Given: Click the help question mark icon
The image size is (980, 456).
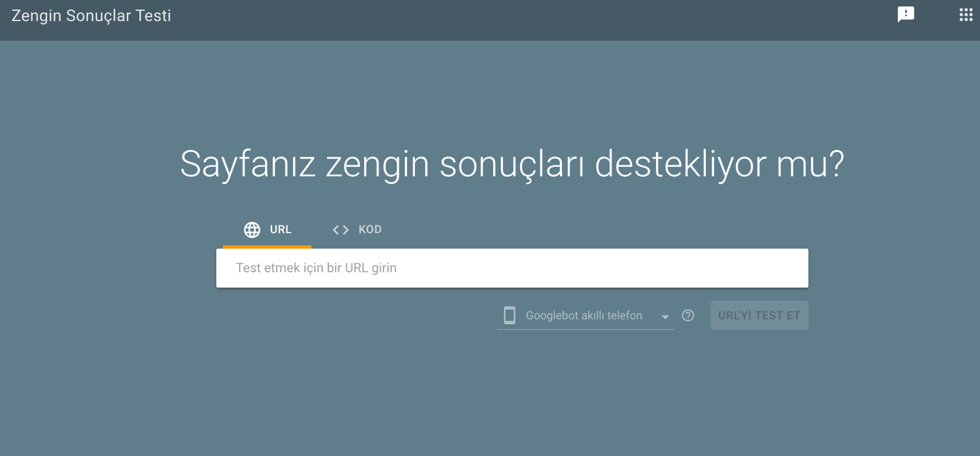Looking at the screenshot, I should click(688, 315).
